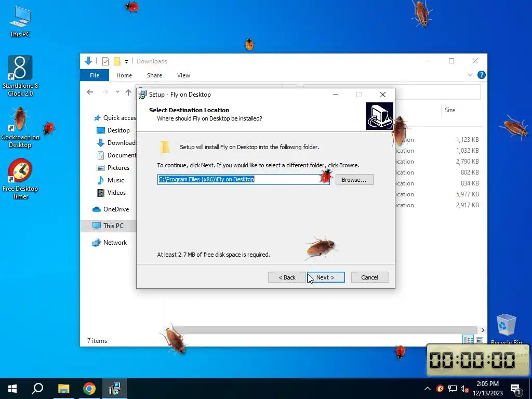Image resolution: width=532 pixels, height=399 pixels.
Task: Open File Explorer from taskbar
Action: [x=63, y=389]
